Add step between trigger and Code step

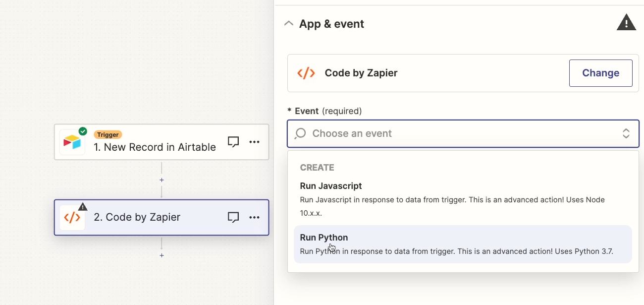(161, 180)
